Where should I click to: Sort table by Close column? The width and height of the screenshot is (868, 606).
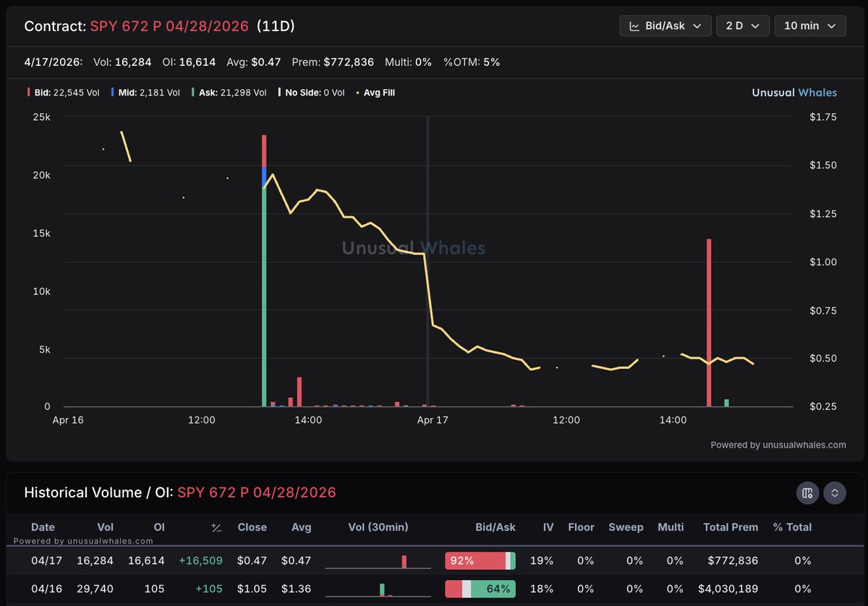252,527
